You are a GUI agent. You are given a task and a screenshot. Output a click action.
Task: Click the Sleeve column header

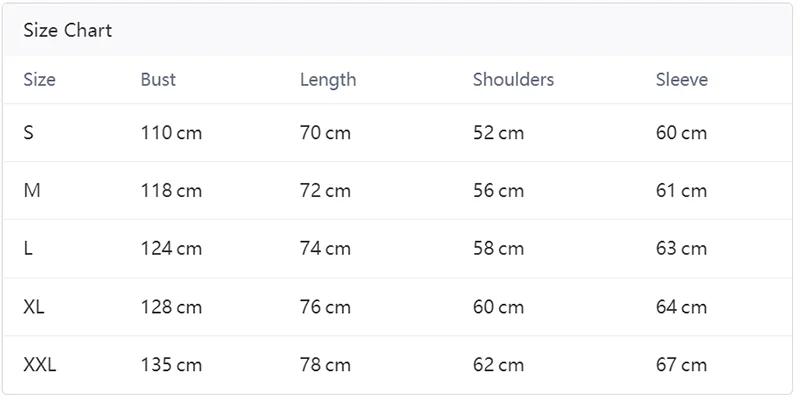tap(682, 80)
